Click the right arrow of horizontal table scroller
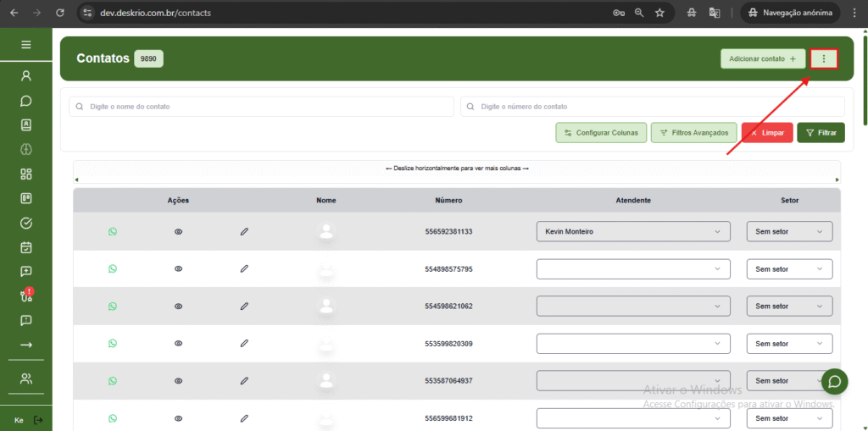Screen dimensions: 868x431 (837, 180)
